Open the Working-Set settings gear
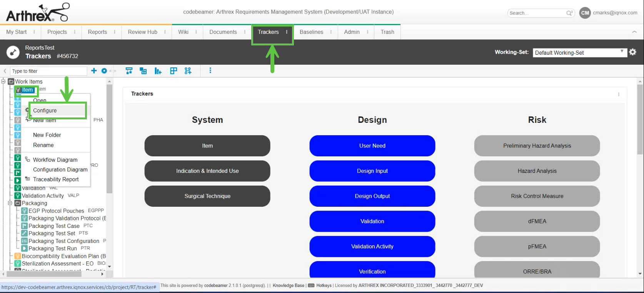Screen dimensions: 644x293 click(x=633, y=52)
